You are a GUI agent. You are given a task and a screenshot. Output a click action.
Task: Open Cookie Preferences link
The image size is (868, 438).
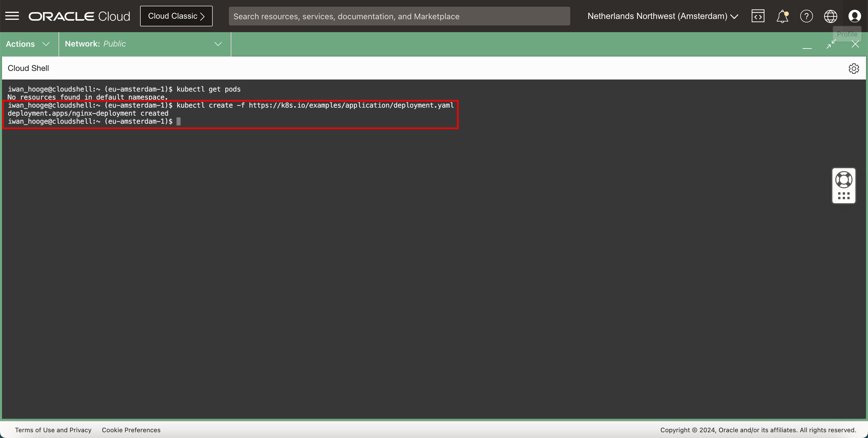point(131,430)
